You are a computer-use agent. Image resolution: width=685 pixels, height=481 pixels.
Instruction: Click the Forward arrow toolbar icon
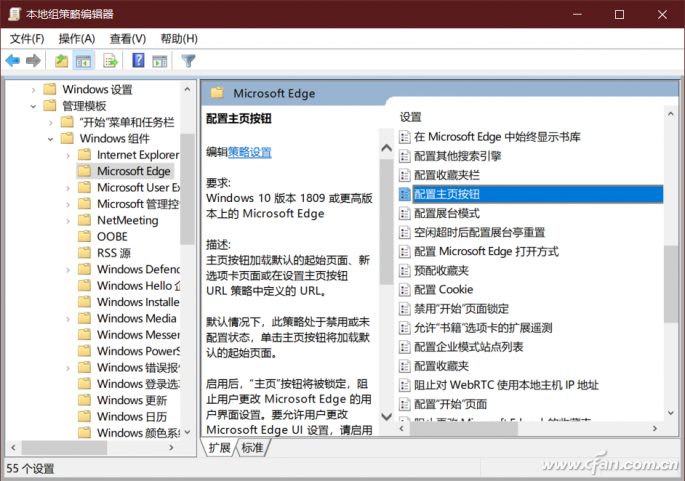coord(33,60)
